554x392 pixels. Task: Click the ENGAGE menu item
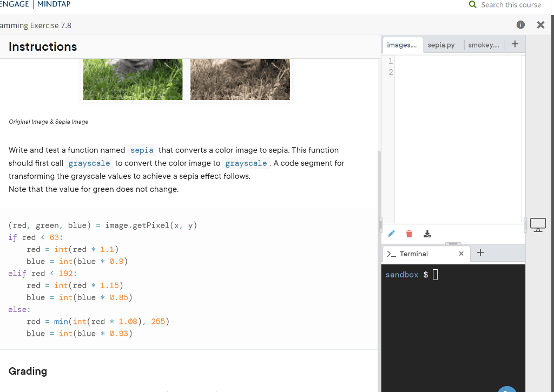click(15, 3)
